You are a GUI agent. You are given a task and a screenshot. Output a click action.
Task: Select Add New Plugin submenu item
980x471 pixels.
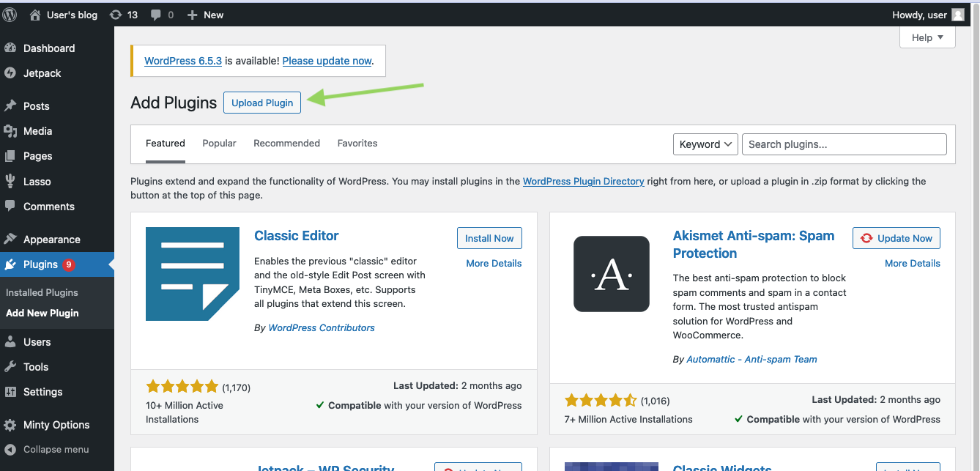[42, 313]
